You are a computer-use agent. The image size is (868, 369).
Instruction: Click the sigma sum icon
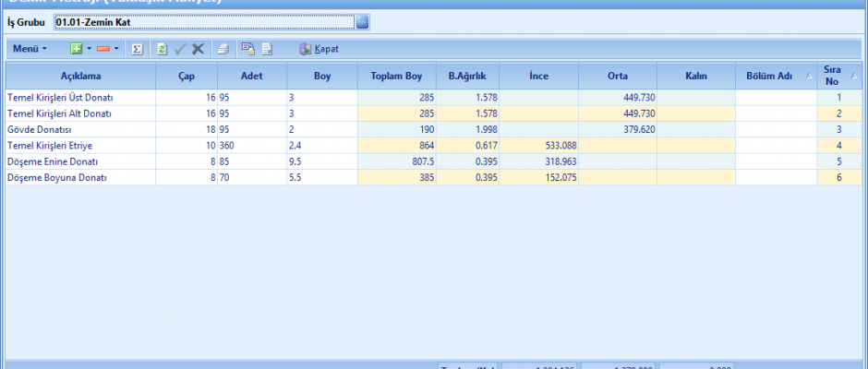click(137, 48)
